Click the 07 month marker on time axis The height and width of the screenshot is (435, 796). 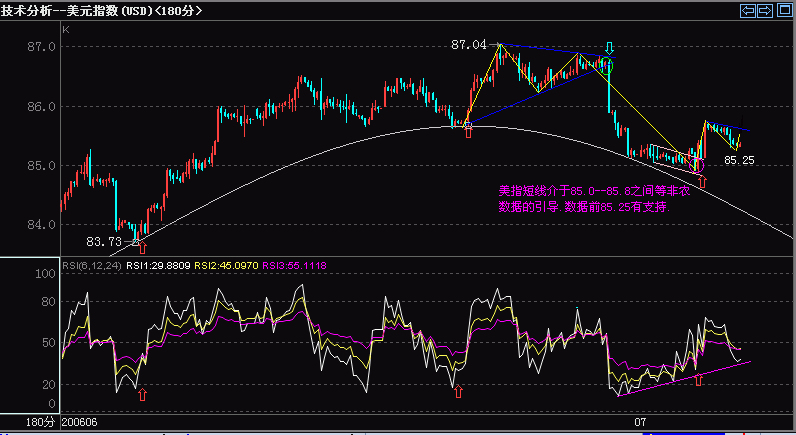tap(640, 422)
